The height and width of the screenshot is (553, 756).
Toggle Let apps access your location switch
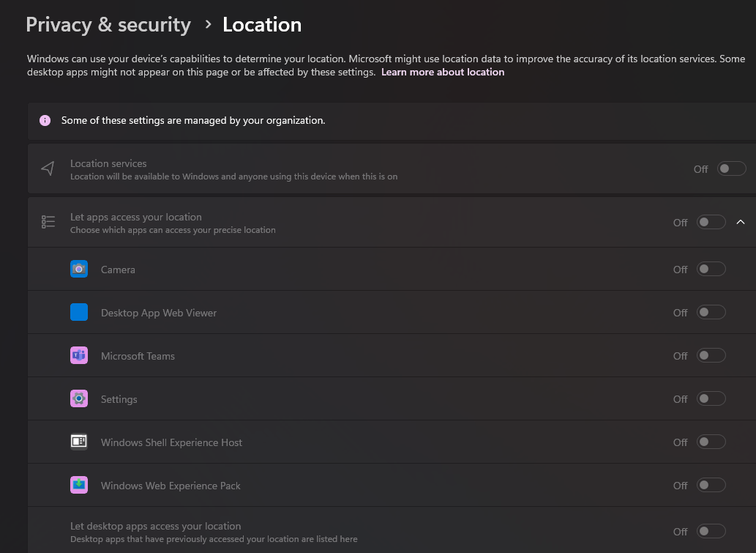[x=711, y=222]
